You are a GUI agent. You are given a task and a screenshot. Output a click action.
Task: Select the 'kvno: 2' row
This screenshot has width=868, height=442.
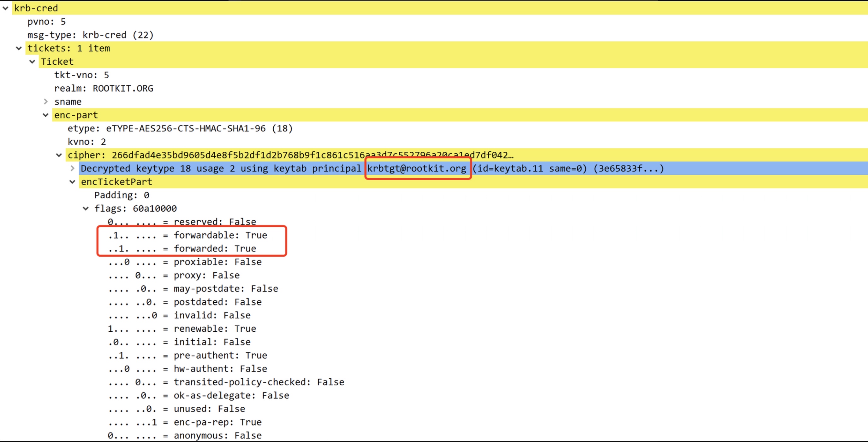86,142
